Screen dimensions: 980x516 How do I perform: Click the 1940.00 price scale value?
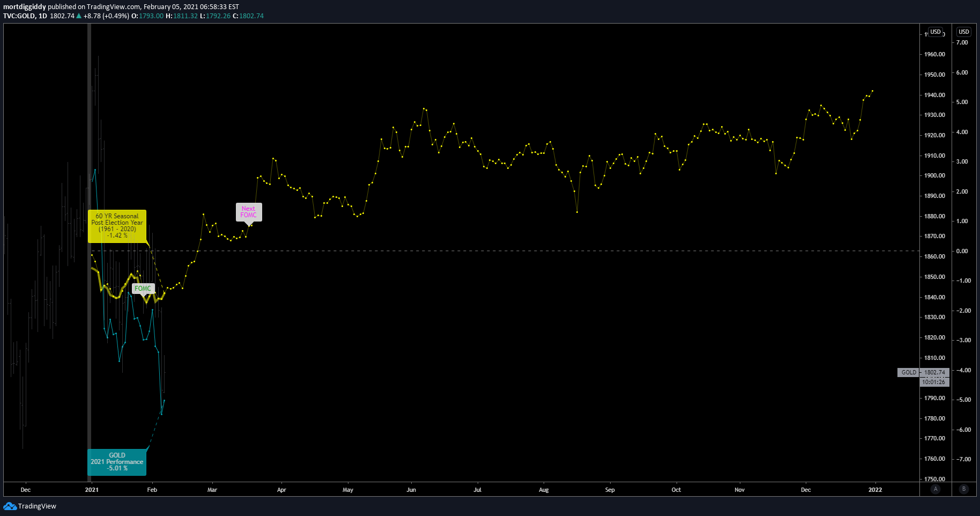pyautogui.click(x=934, y=95)
